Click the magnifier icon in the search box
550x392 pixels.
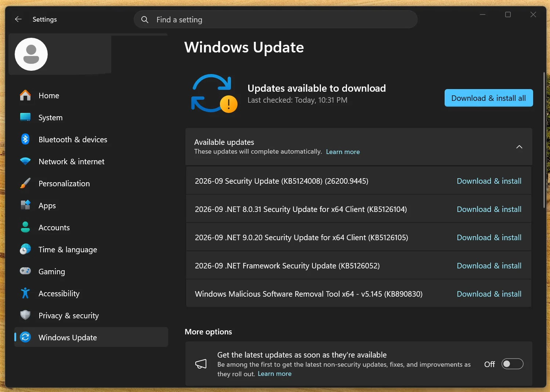pos(145,19)
